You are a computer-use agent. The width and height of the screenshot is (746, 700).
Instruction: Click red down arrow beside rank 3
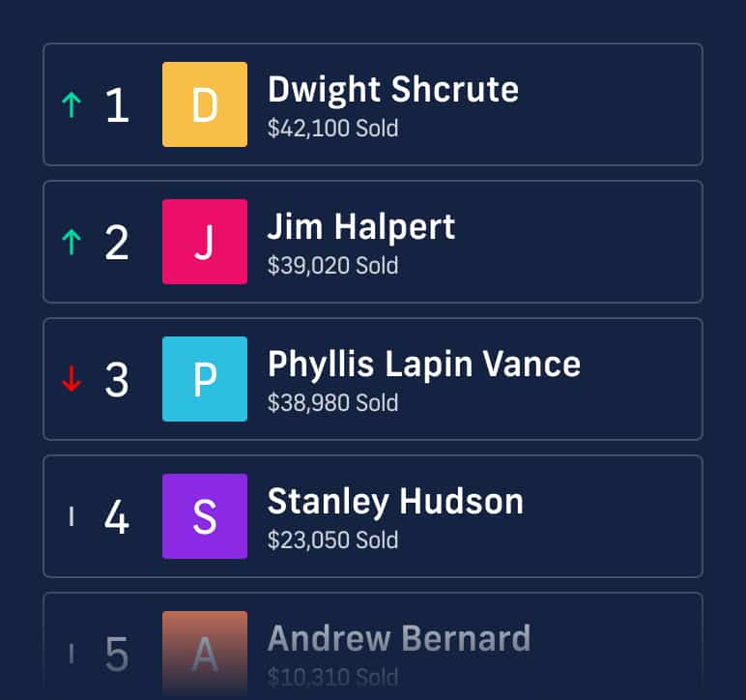pyautogui.click(x=71, y=380)
